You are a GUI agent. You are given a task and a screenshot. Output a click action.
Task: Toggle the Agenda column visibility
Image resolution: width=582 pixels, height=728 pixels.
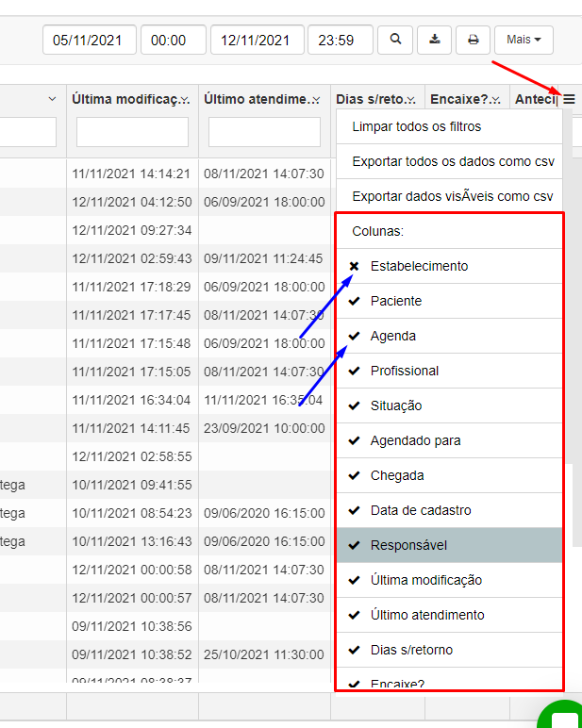click(x=449, y=336)
